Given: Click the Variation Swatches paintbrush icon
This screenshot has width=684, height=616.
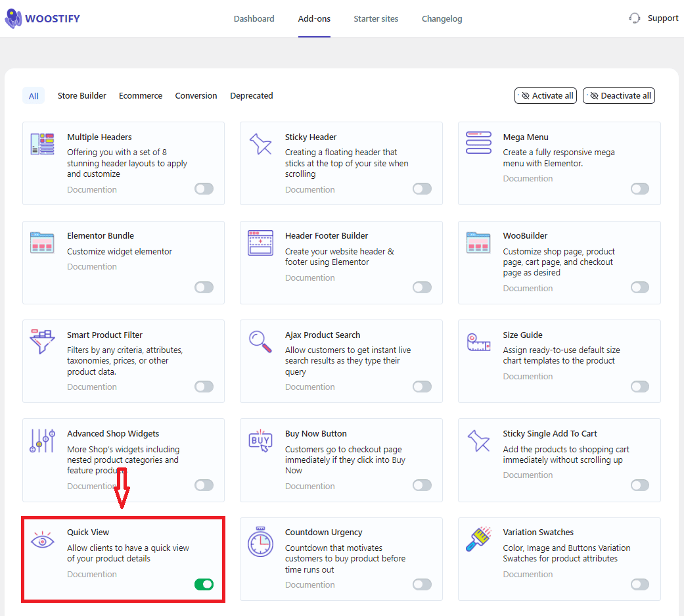Looking at the screenshot, I should click(x=478, y=539).
